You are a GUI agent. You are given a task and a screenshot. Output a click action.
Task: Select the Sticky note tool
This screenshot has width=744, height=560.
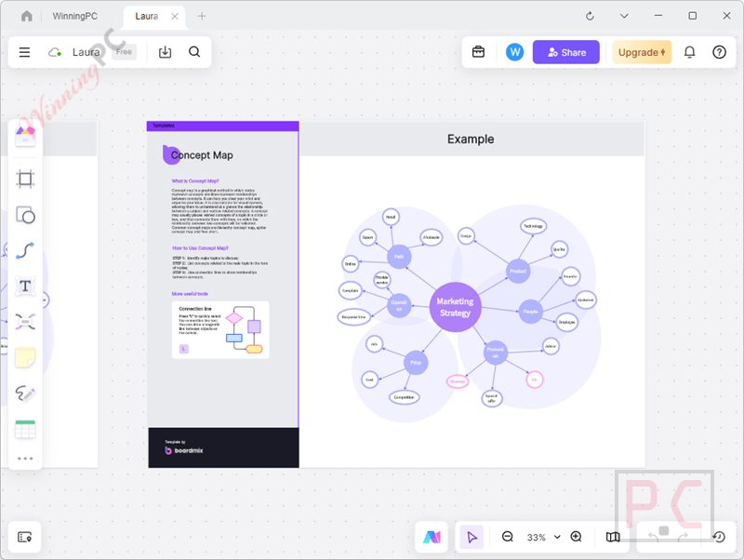pos(25,357)
